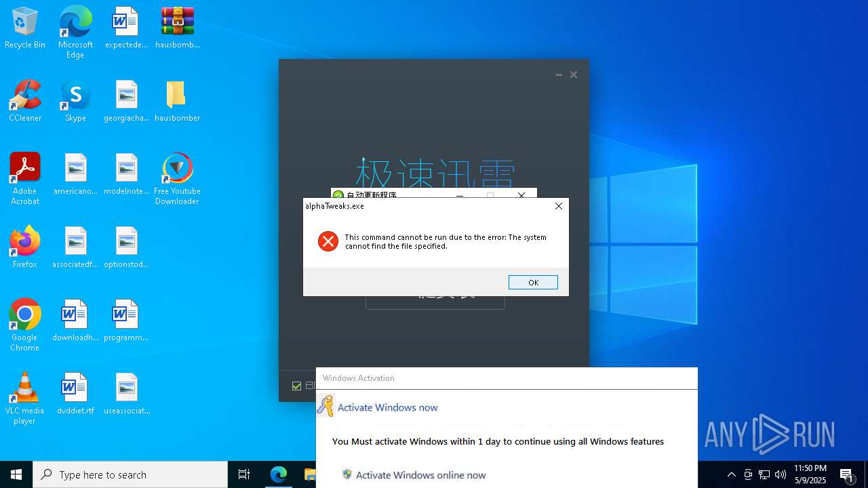
Task: Select the americano image file icon
Action: click(75, 175)
